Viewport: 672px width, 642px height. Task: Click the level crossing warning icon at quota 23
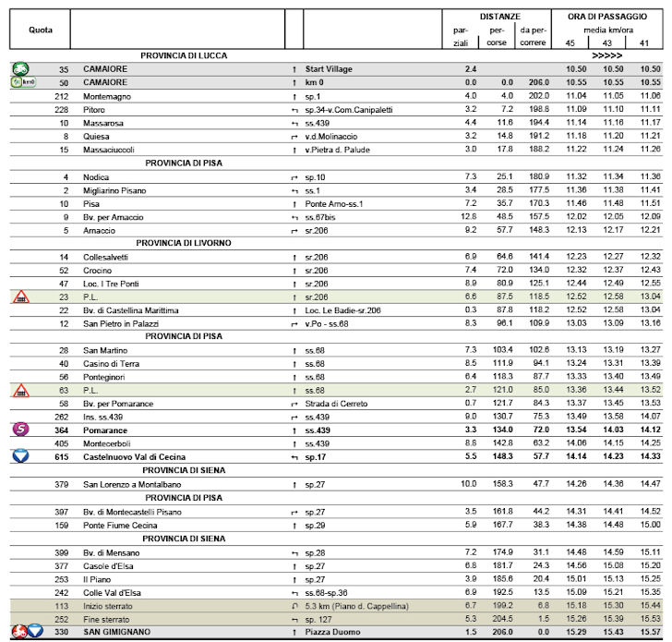point(20,297)
